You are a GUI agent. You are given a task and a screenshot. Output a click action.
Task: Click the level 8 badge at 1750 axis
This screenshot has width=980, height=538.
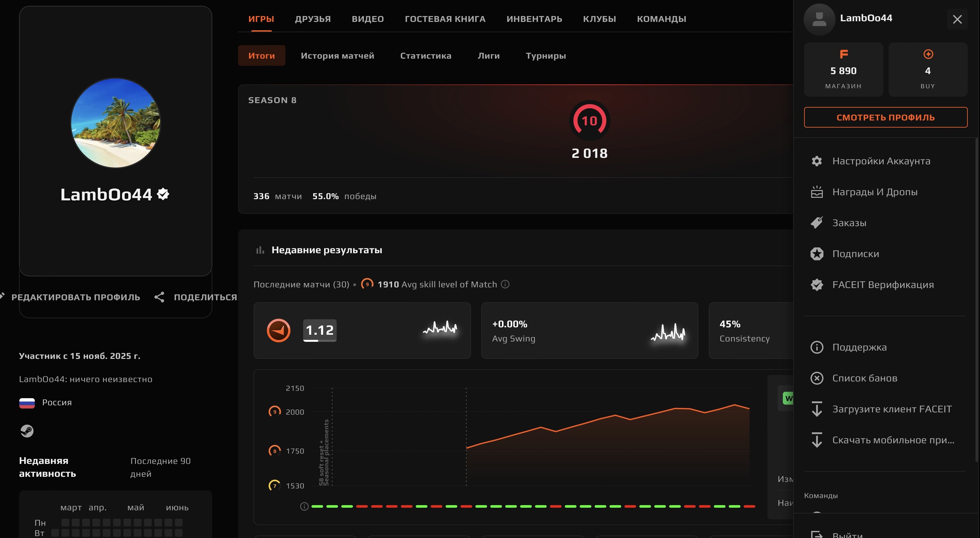pos(275,451)
